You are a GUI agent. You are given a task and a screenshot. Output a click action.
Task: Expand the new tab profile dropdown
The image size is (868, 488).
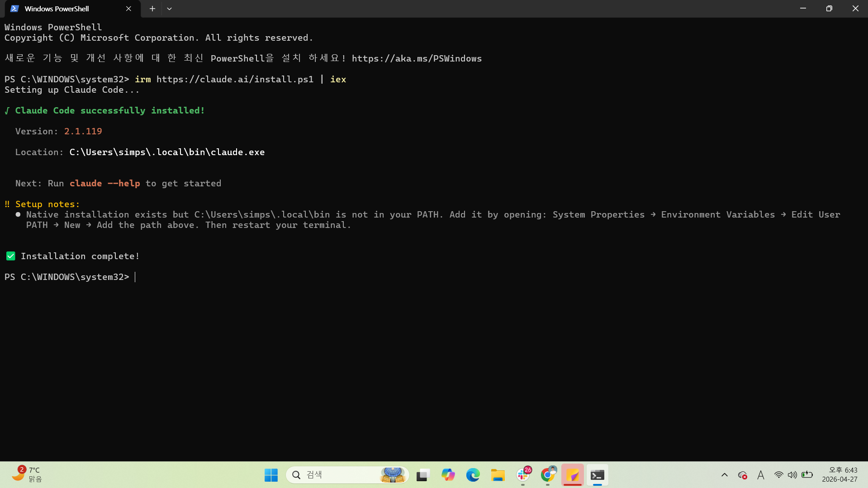[x=169, y=9]
